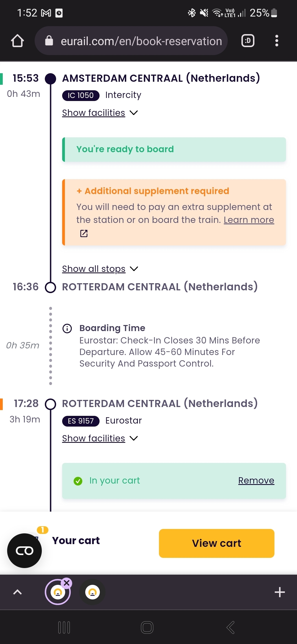297x644 pixels.
Task: Select the IC 1050 train badge
Action: point(81,95)
